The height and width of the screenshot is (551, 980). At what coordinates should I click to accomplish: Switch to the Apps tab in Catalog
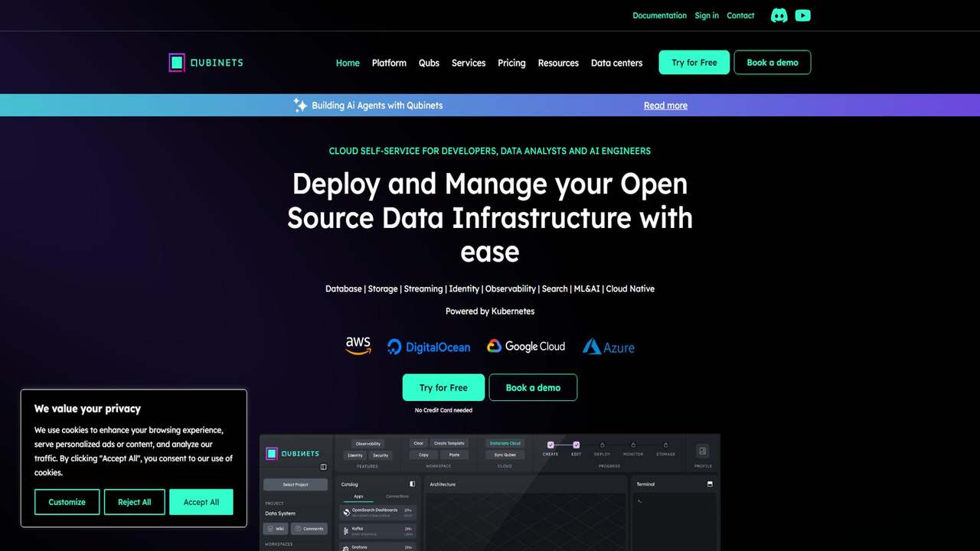coord(358,497)
